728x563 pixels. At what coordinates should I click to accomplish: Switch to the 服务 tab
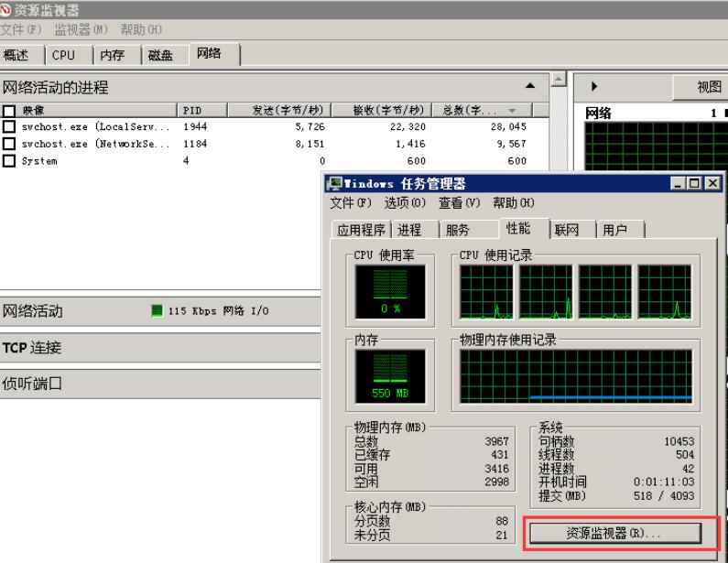click(x=469, y=230)
